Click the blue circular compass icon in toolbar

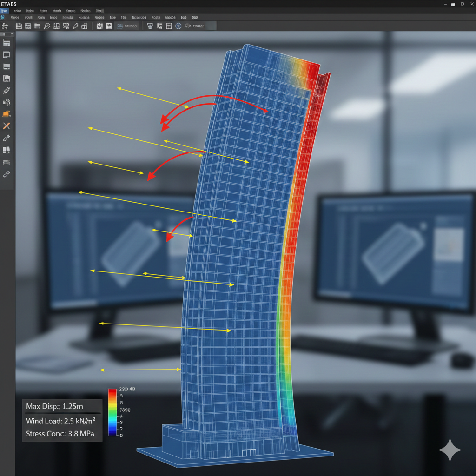pos(178,26)
